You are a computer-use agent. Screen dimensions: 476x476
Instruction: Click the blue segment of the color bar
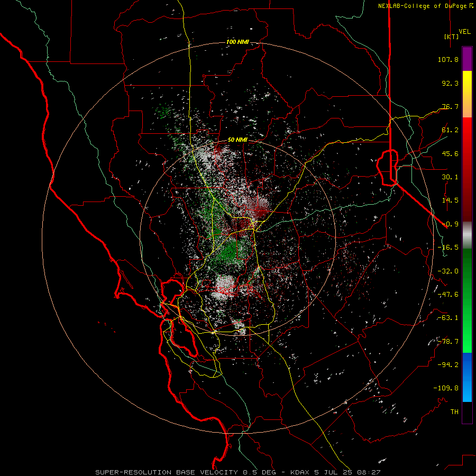[467, 377]
